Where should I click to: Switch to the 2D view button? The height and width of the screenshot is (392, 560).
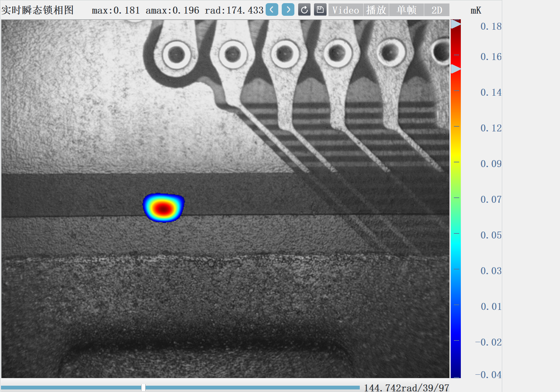(437, 10)
